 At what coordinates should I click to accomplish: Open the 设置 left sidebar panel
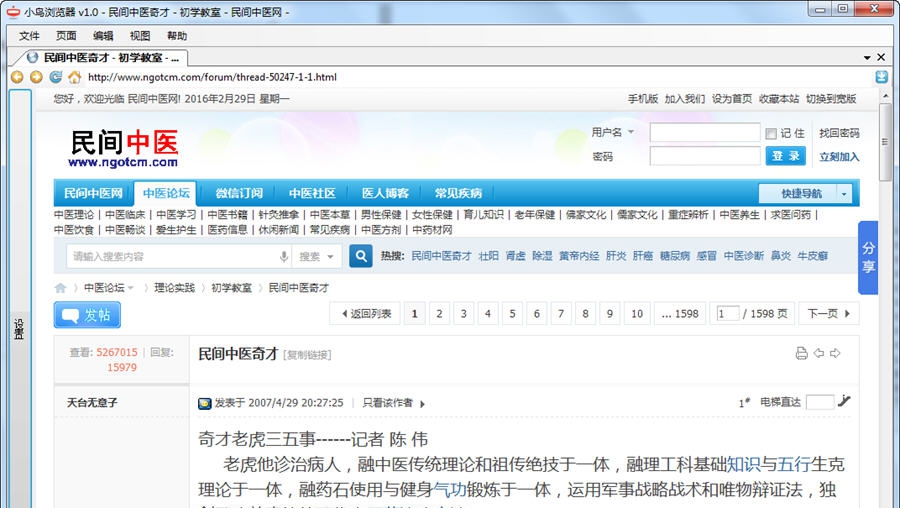click(20, 330)
